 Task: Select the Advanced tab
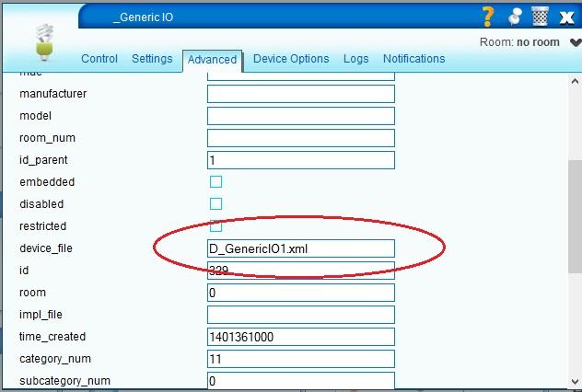click(212, 60)
